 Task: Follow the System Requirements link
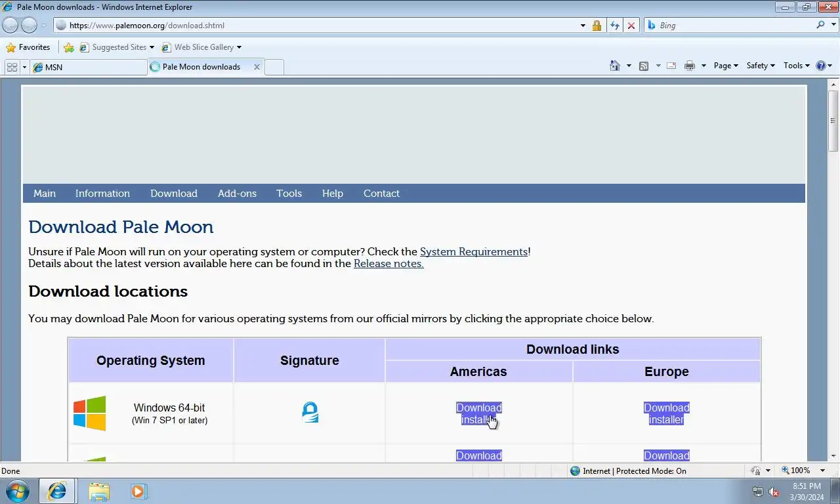coord(474,252)
